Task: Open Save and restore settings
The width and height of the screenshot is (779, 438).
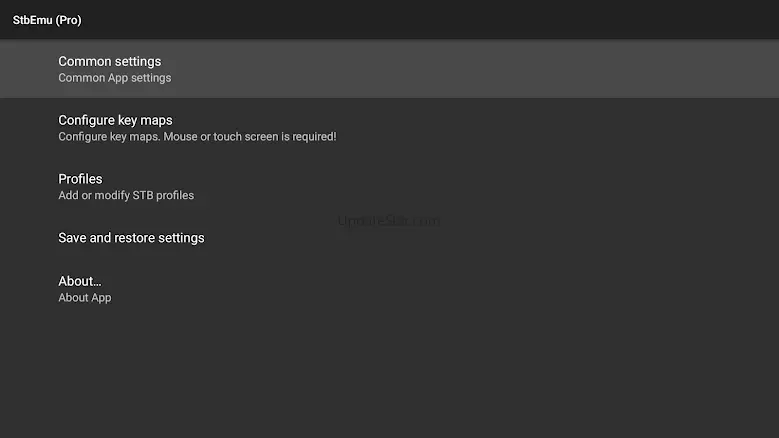Action: pyautogui.click(x=131, y=238)
